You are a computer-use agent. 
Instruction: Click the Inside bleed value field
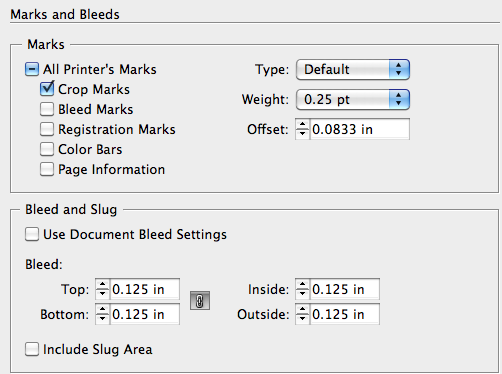click(345, 289)
